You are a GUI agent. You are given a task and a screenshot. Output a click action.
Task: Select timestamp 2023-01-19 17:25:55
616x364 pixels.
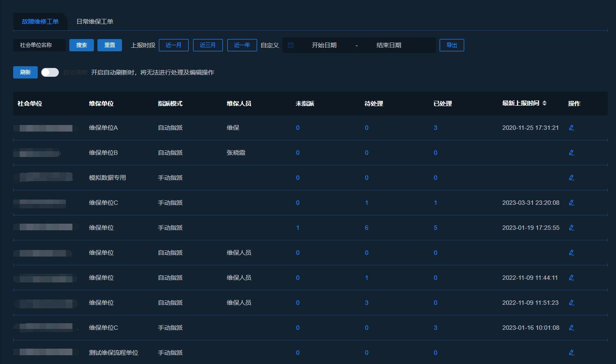531,228
